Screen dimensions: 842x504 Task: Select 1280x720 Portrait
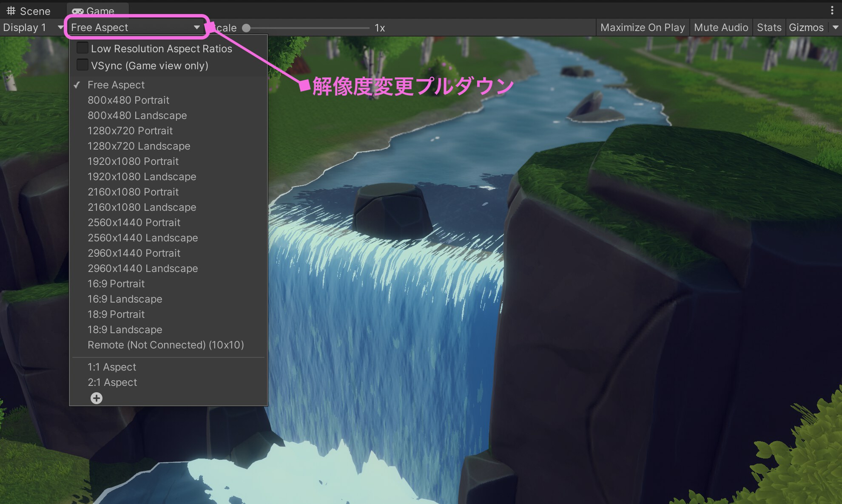click(x=168, y=131)
